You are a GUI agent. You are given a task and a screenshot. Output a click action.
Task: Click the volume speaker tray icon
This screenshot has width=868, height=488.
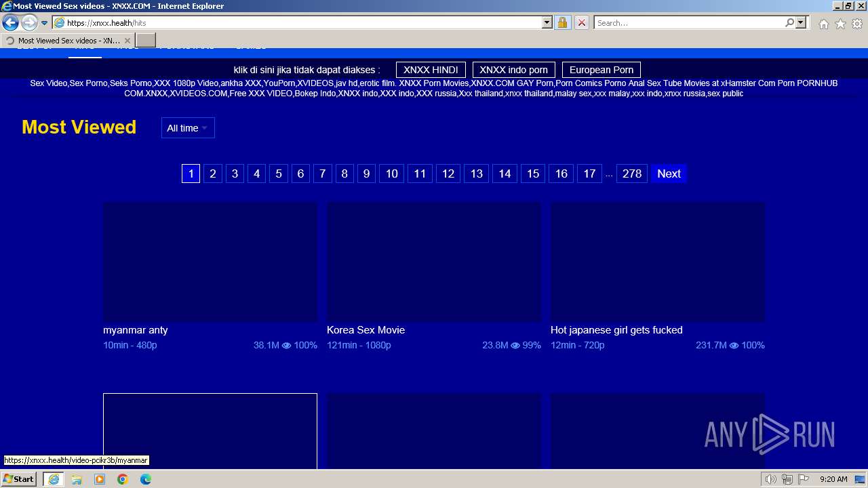(x=771, y=479)
